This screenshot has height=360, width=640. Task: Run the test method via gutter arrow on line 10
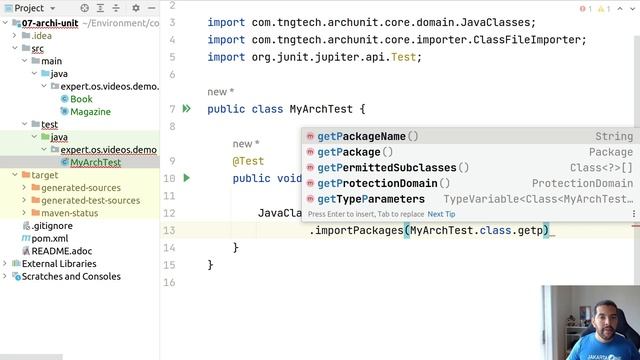pos(187,178)
